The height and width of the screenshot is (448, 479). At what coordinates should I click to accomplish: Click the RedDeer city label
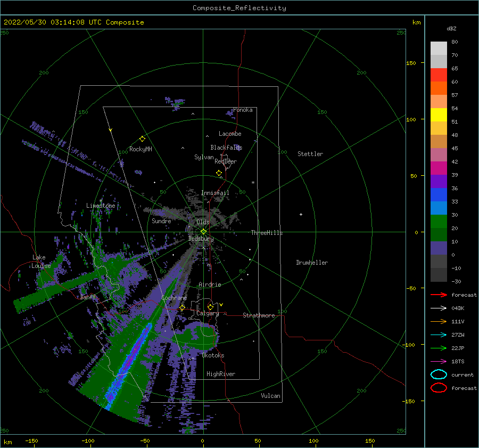[x=226, y=161]
